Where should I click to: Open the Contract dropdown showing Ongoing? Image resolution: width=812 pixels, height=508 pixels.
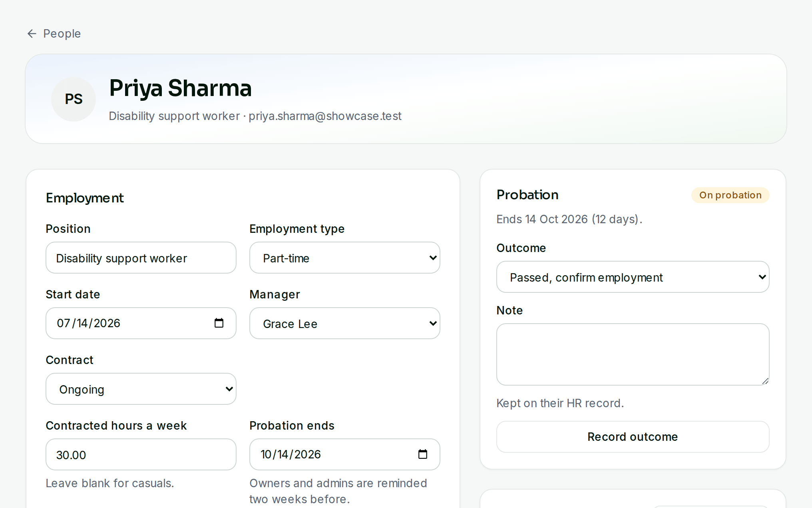click(x=141, y=389)
